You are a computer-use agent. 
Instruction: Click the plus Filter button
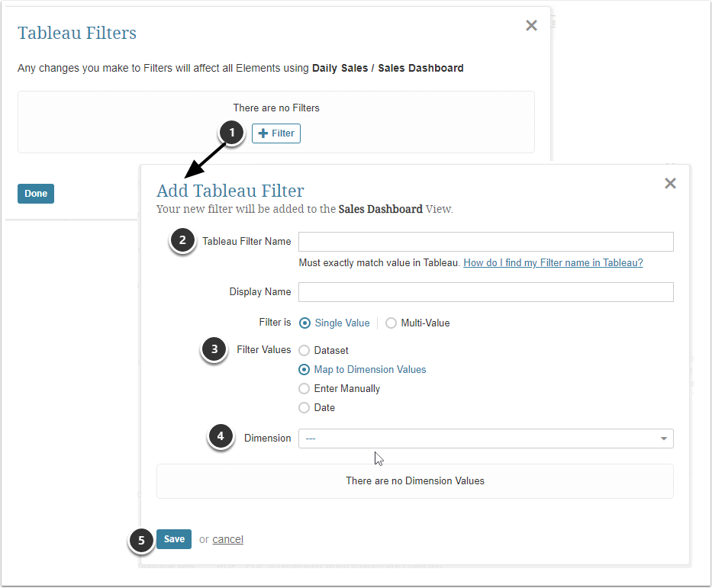[x=275, y=133]
